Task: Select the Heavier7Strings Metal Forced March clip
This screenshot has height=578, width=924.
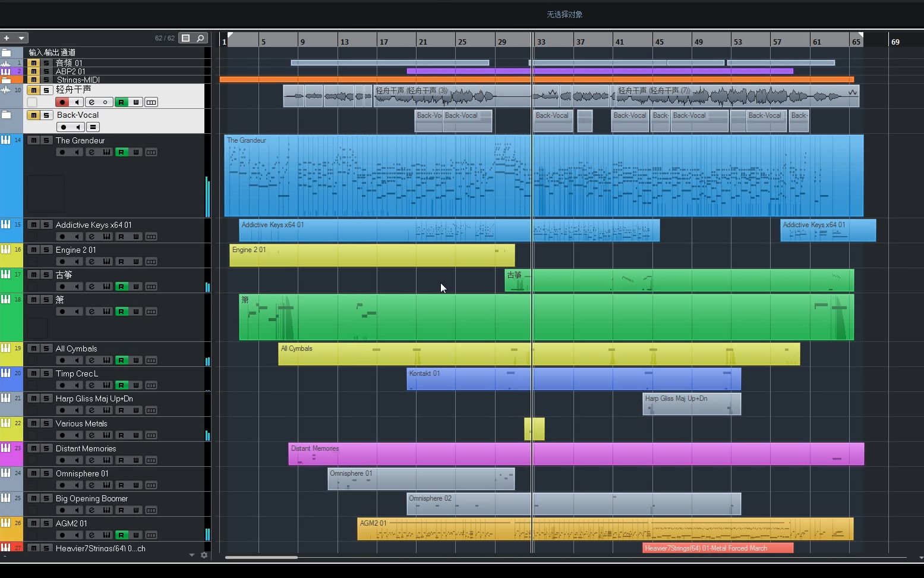Action: (x=718, y=548)
